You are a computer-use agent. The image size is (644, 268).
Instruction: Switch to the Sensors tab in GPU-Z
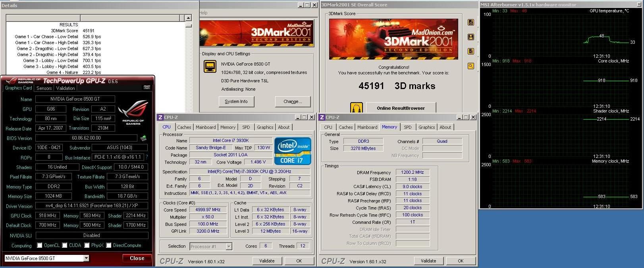[44, 88]
